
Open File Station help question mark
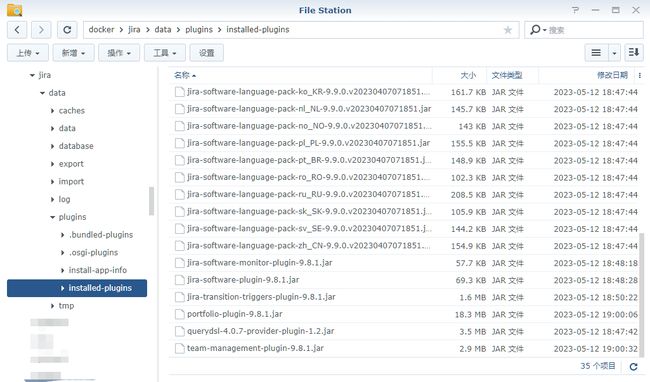[x=575, y=10]
